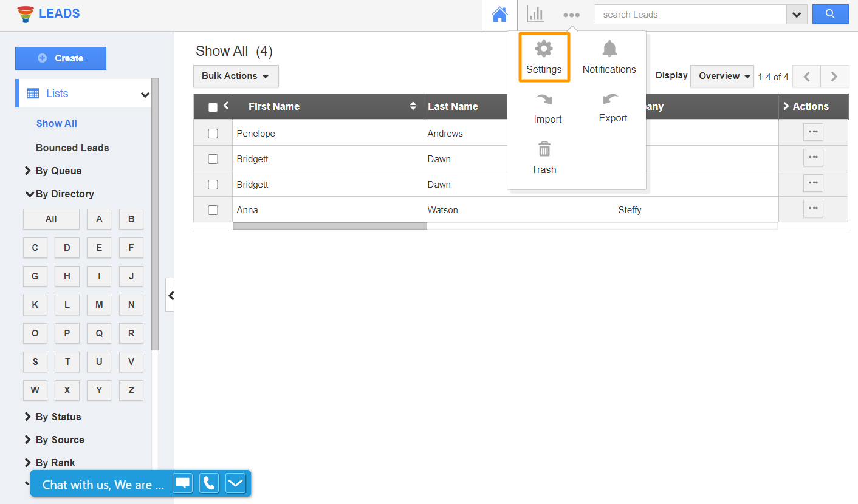Check the checkbox for Penelope Andrews

click(213, 133)
